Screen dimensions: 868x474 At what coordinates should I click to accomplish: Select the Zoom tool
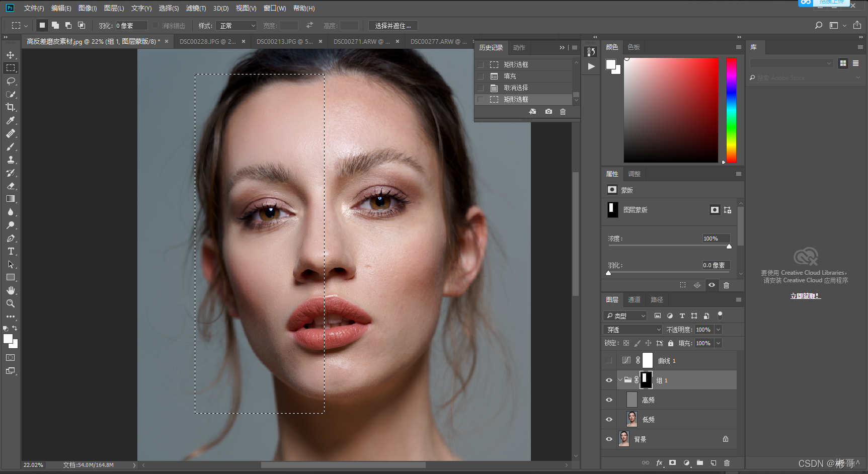pos(11,303)
